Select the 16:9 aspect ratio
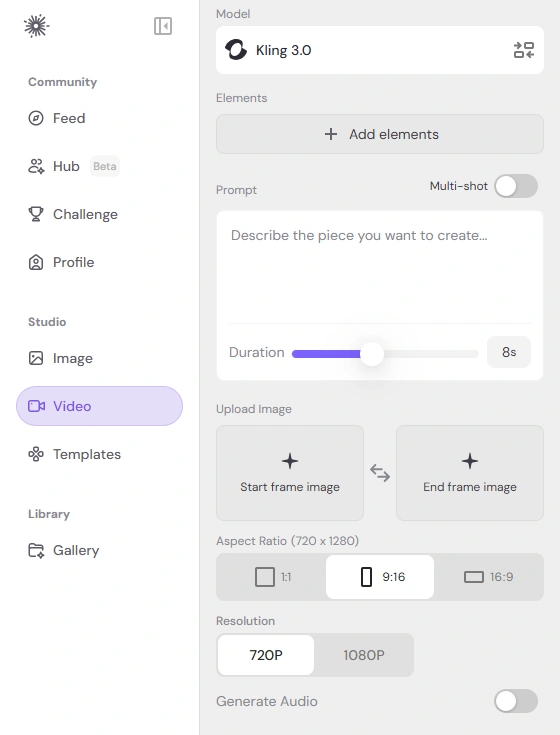Viewport: 560px width, 735px height. [488, 577]
